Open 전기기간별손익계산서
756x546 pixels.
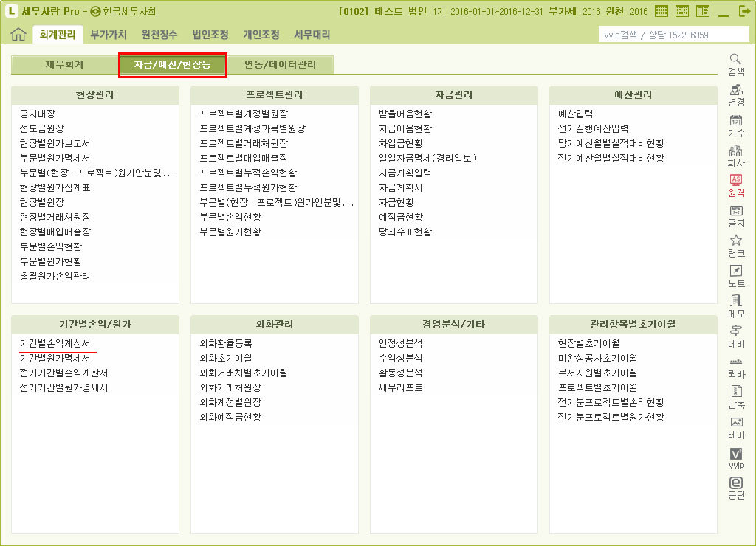(x=63, y=373)
